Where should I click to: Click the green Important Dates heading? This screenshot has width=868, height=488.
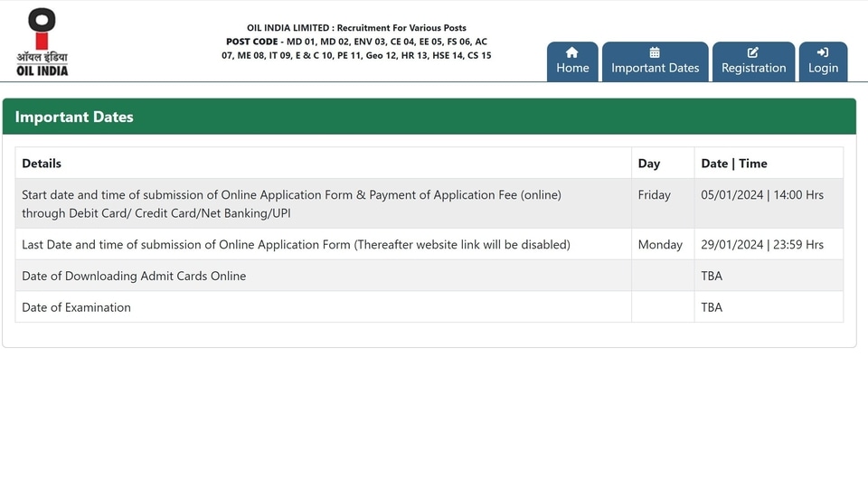click(74, 117)
